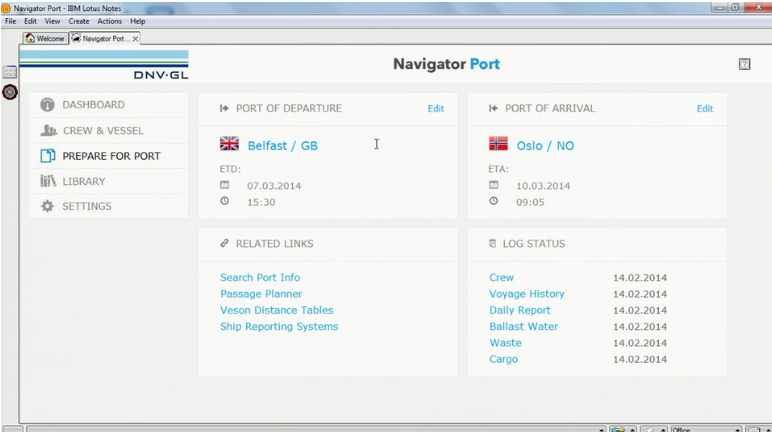This screenshot has width=772, height=432.
Task: Click the ETA date 10.03.2014
Action: point(543,186)
